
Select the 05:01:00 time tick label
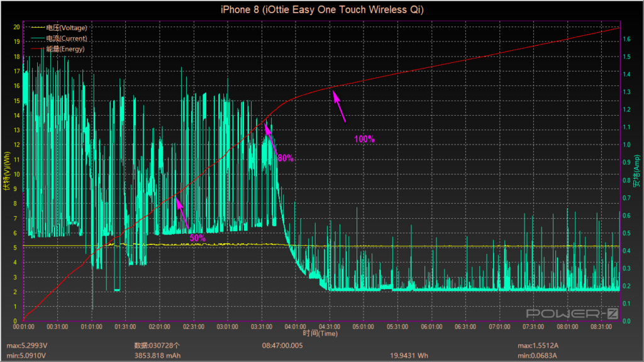tap(364, 327)
